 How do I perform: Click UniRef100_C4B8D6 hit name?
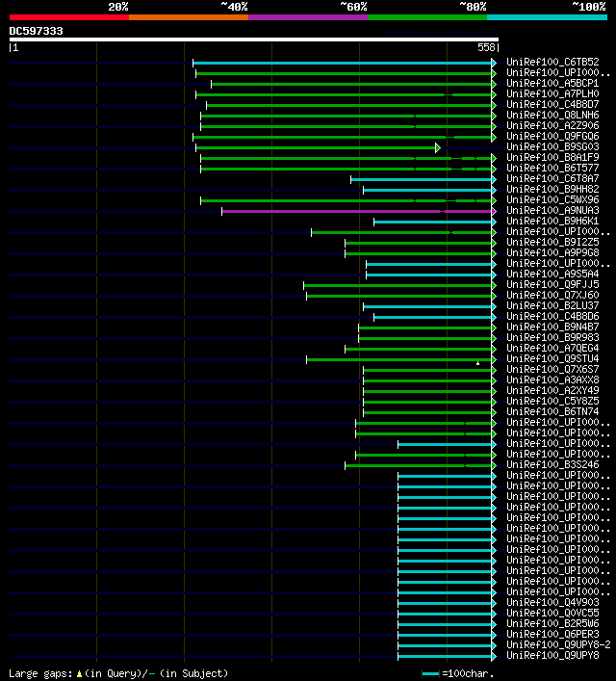point(552,316)
